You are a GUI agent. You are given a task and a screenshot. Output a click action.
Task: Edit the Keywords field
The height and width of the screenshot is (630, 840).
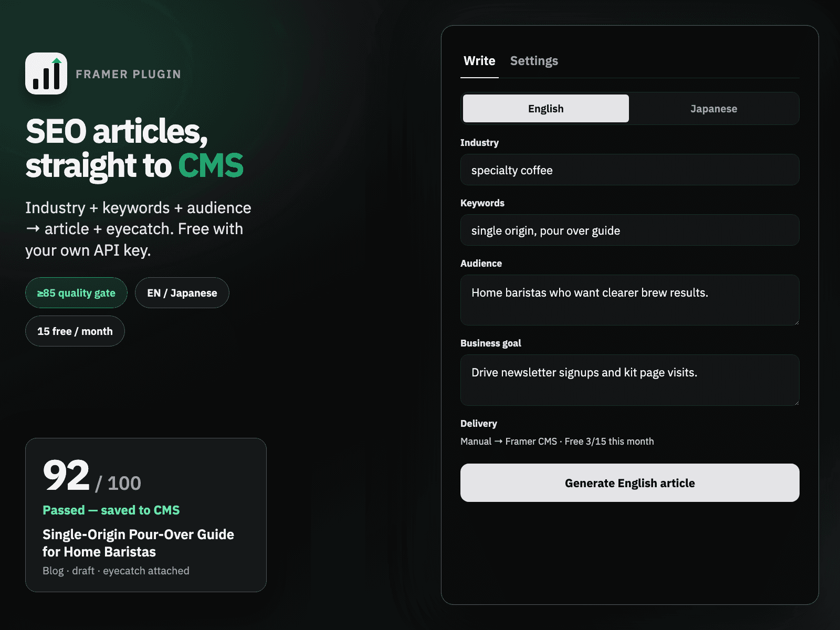630,230
